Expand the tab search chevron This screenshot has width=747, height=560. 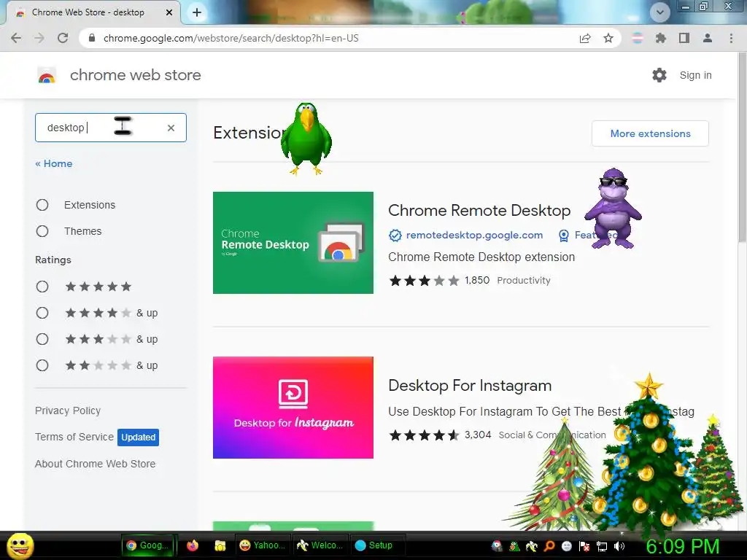[x=659, y=12]
